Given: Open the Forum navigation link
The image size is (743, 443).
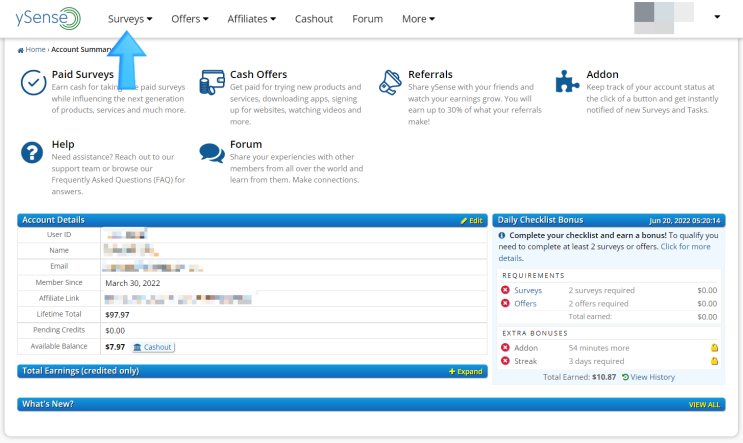Looking at the screenshot, I should pos(367,19).
